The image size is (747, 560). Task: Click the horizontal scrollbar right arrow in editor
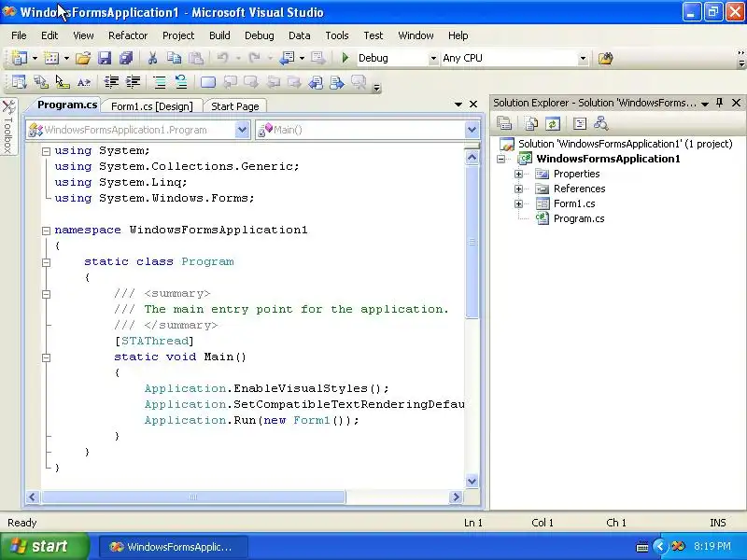click(456, 497)
